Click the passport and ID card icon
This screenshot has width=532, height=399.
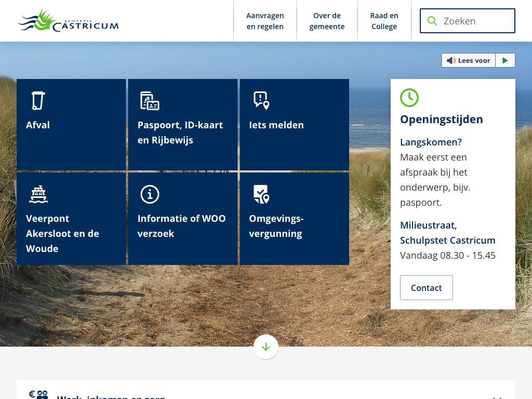(x=150, y=100)
